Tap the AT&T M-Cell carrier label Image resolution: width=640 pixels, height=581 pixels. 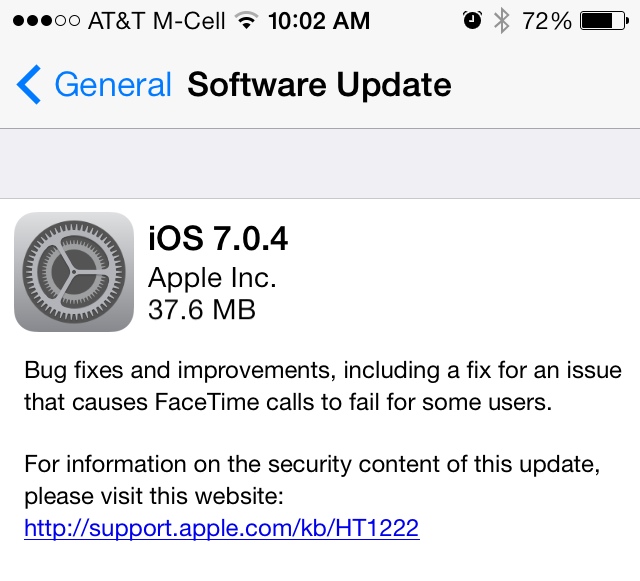pos(156,20)
